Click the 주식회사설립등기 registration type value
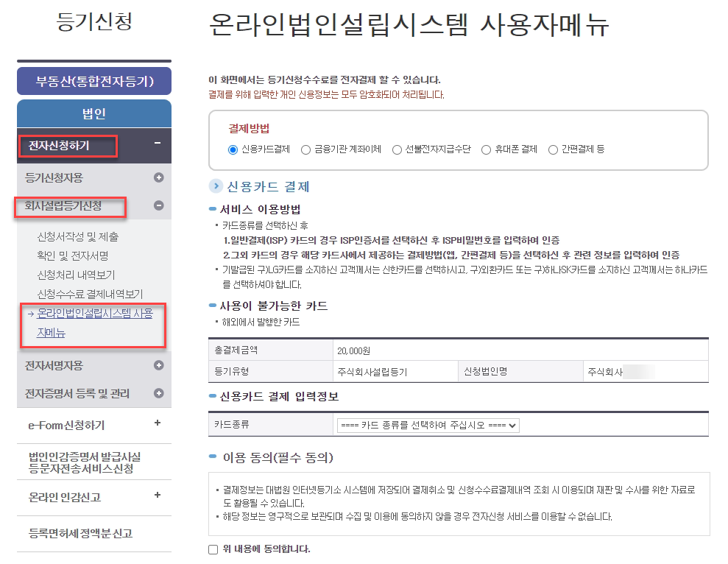Screen dimensions: 728x564 (372, 372)
